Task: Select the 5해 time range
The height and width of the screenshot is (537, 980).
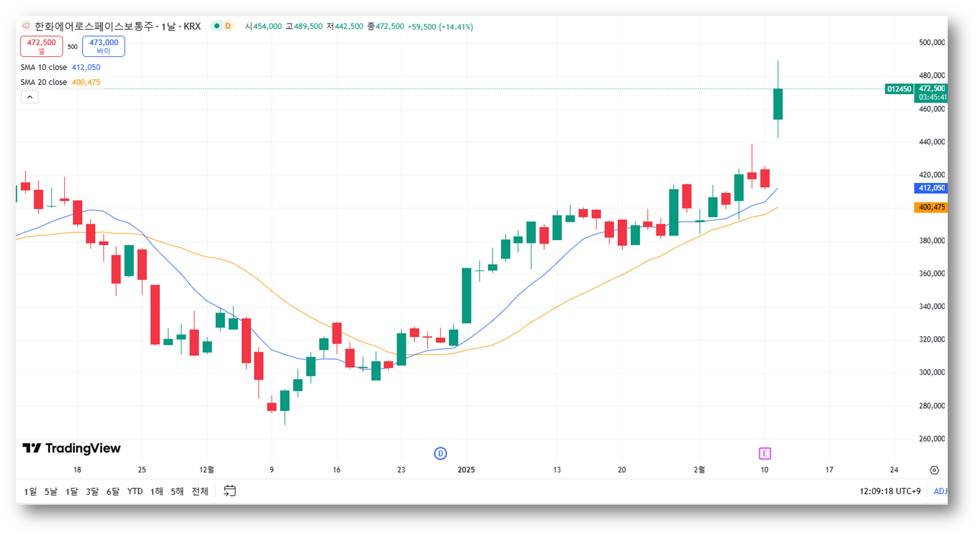Action: pyautogui.click(x=177, y=491)
